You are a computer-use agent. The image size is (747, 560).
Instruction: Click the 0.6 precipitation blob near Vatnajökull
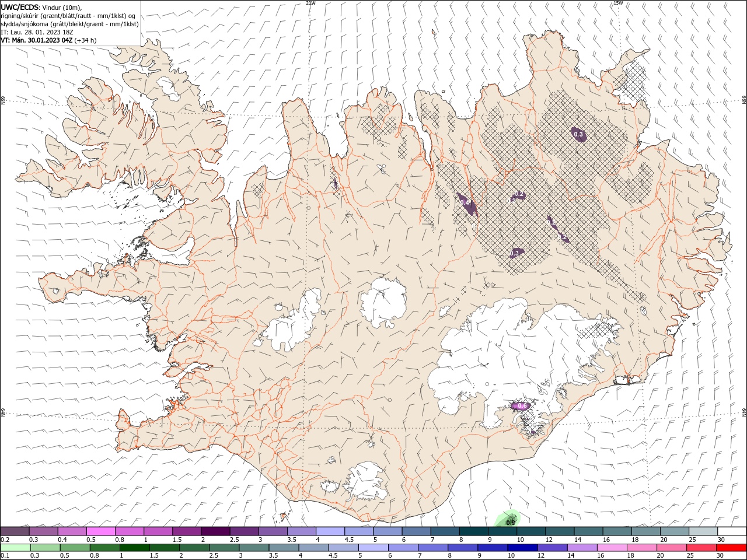521,406
